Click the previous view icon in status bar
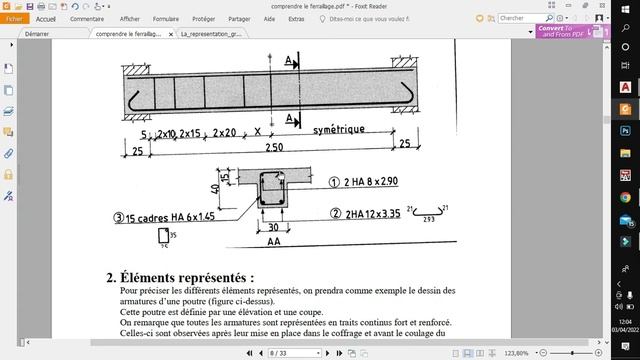640x360 pixels. click(352, 353)
